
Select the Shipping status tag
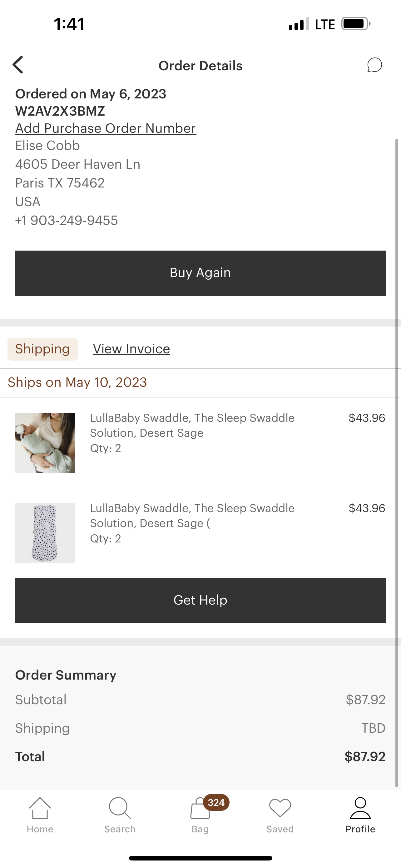(42, 349)
